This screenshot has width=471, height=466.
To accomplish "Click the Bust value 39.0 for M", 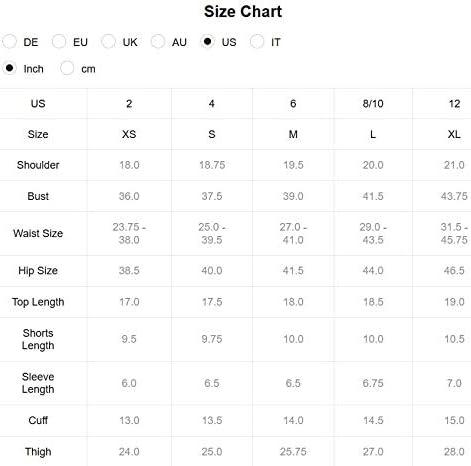I will 293,196.
